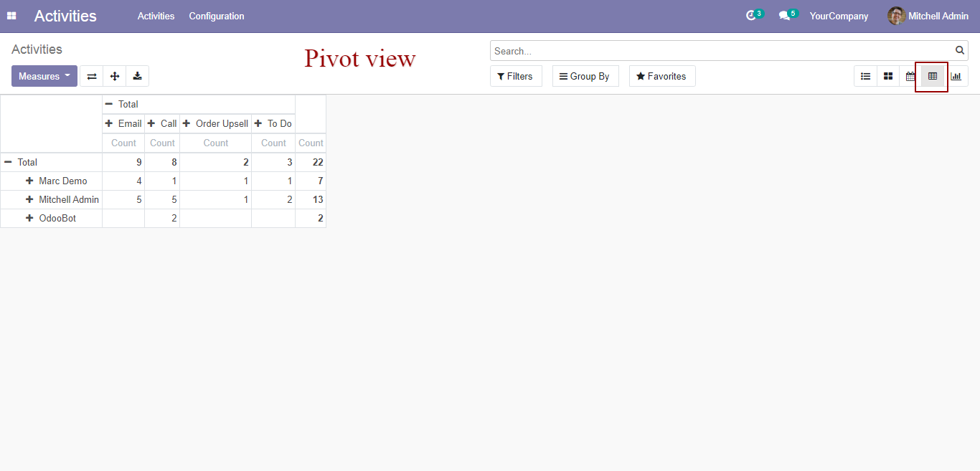Expand the Mitchell Admin row
The height and width of the screenshot is (471, 980).
tap(51, 199)
